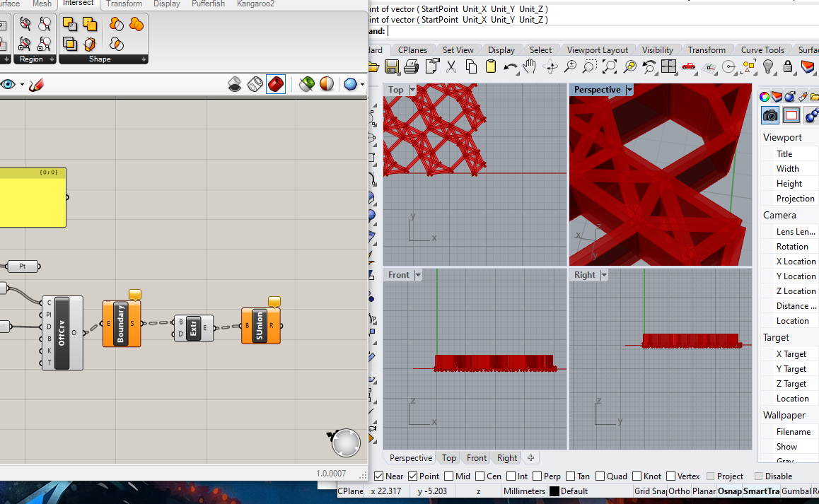Image resolution: width=819 pixels, height=504 pixels.
Task: Open the Right viewport title dropdown arrow
Action: [604, 275]
